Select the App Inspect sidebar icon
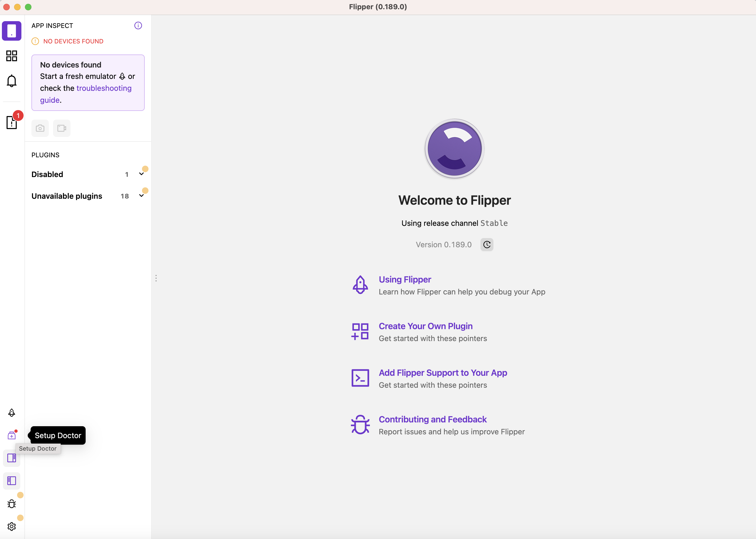 [x=12, y=31]
